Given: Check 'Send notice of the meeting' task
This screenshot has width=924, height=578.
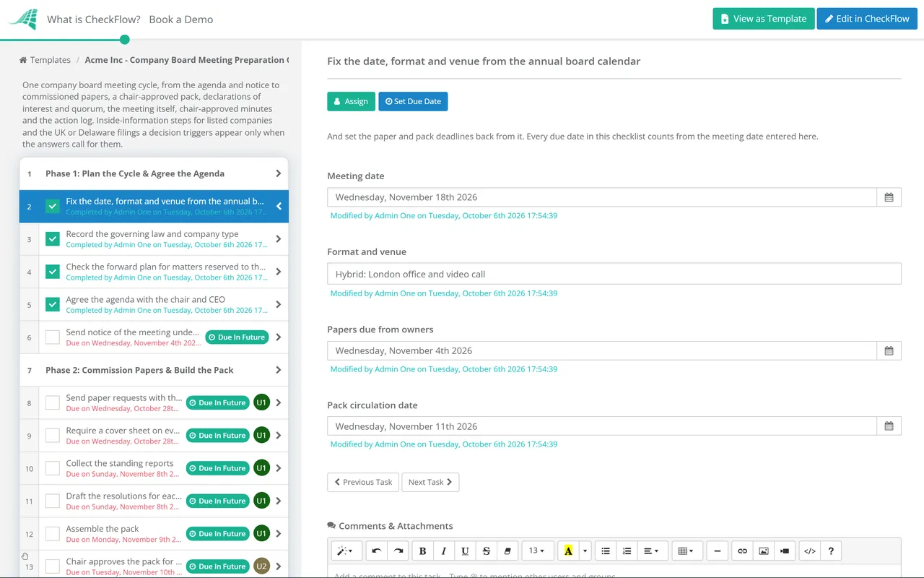Looking at the screenshot, I should (x=53, y=337).
